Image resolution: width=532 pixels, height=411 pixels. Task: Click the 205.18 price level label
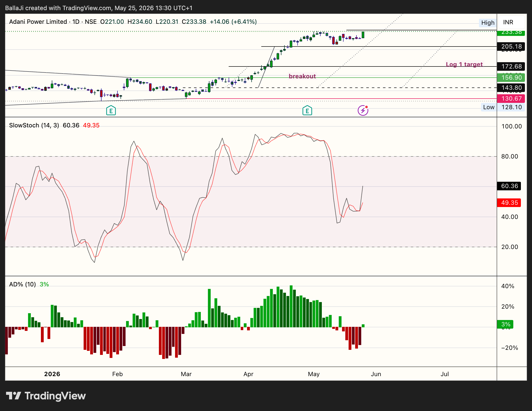tap(512, 47)
